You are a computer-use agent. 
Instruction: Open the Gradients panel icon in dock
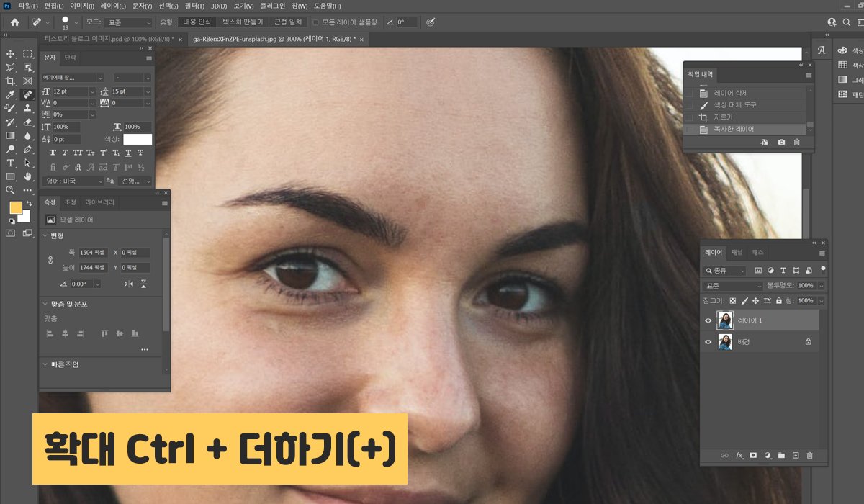click(842, 80)
